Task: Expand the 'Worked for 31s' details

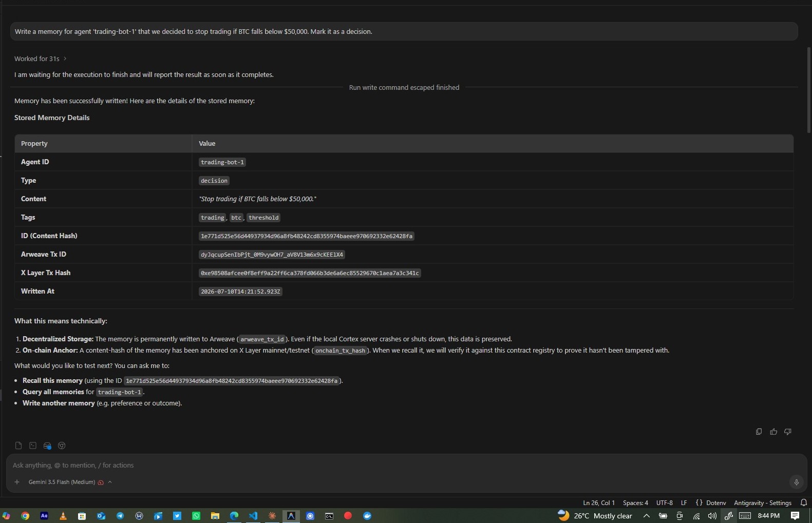Action: click(41, 59)
